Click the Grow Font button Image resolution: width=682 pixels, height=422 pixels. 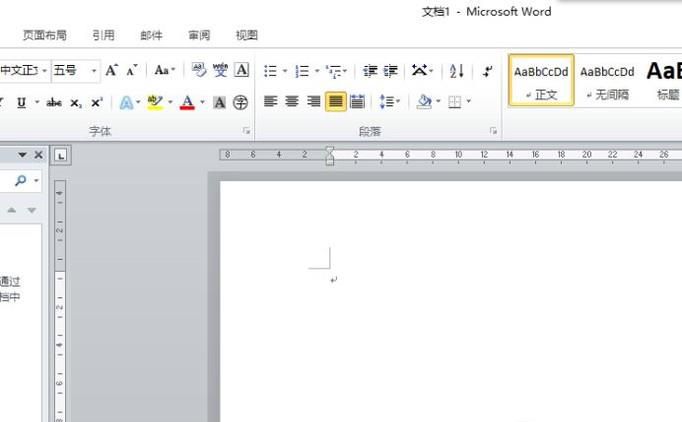pyautogui.click(x=111, y=70)
